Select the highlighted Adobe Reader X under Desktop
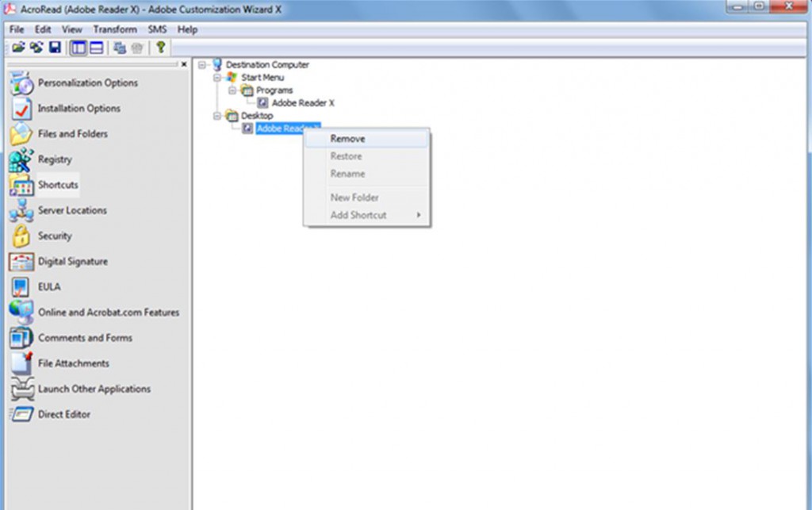The image size is (812, 510). (288, 128)
